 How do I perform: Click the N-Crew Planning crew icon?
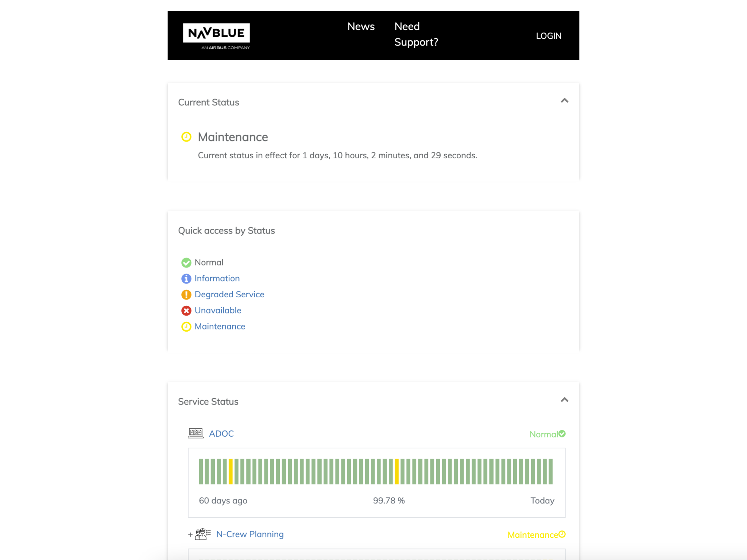pos(202,534)
